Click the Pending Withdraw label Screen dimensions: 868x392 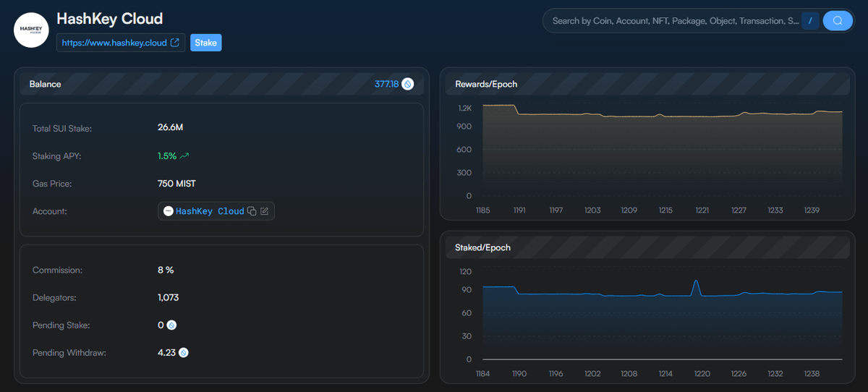(x=69, y=353)
